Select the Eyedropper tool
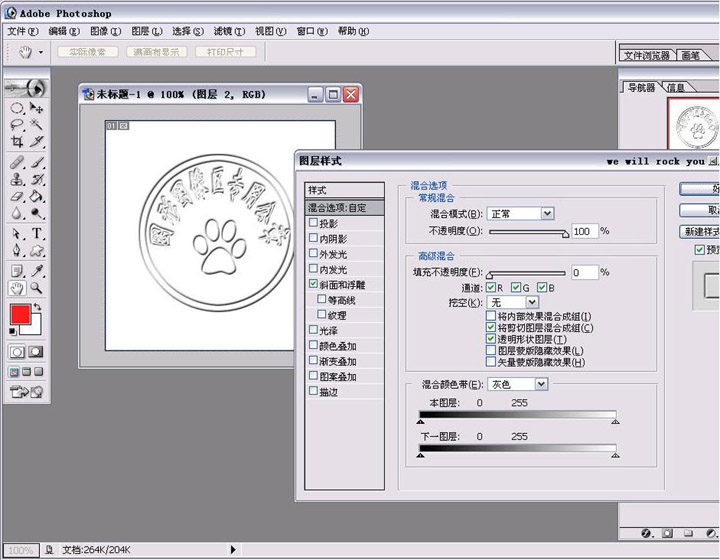The height and width of the screenshot is (560, 720). (x=37, y=269)
